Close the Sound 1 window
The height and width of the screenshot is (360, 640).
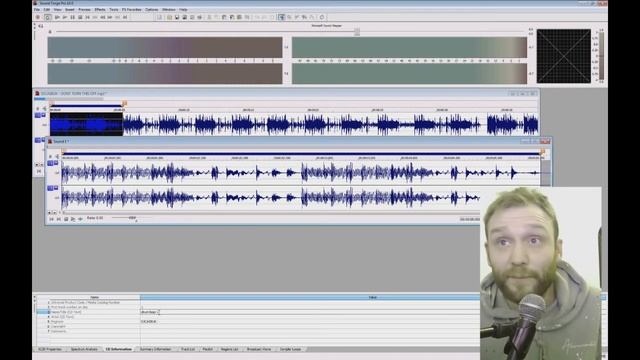(545, 141)
